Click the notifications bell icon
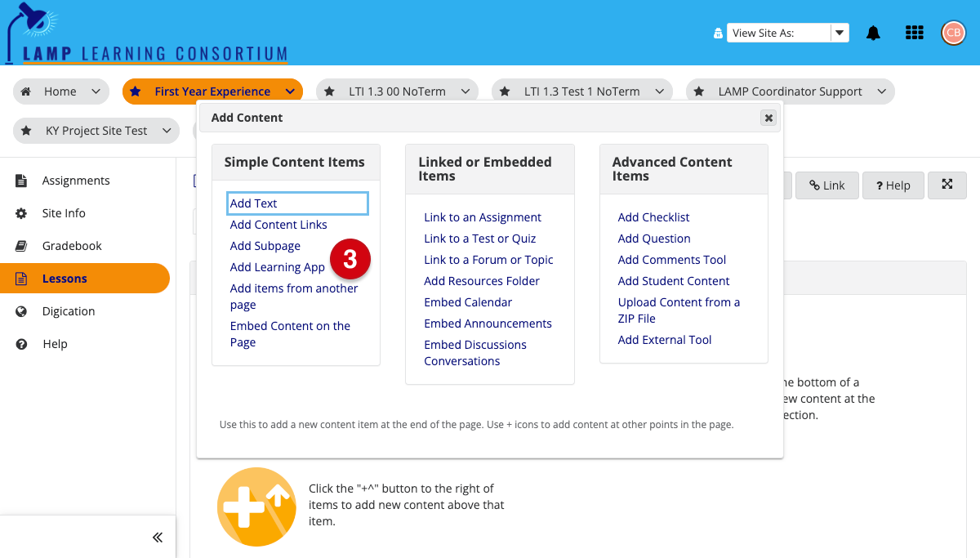 coord(873,33)
